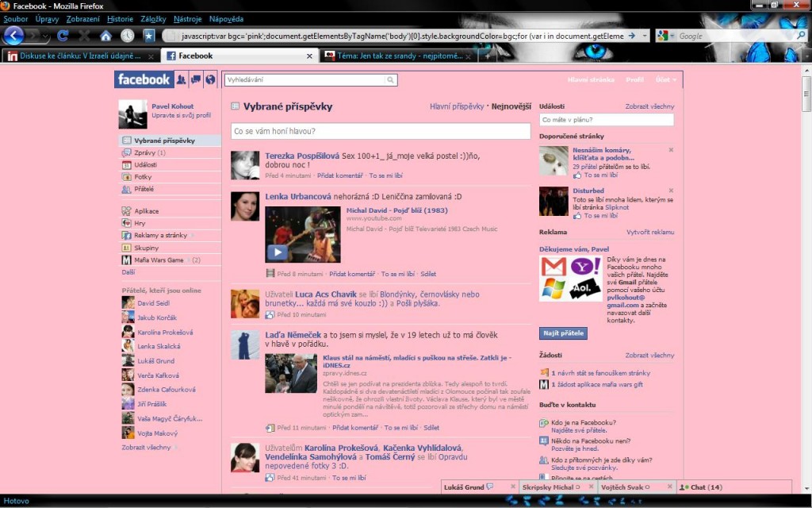The height and width of the screenshot is (508, 812).
Task: Open the history clock icon in toolbar
Action: click(x=128, y=36)
